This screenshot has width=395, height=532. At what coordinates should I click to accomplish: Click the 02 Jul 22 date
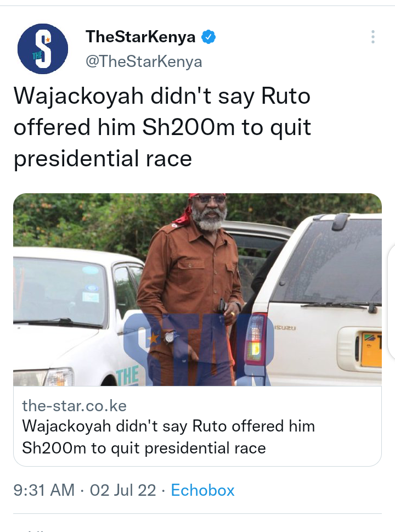point(123,490)
